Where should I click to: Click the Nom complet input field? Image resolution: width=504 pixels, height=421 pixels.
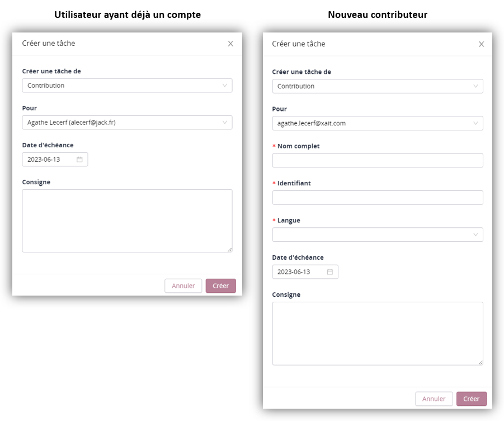coord(378,161)
